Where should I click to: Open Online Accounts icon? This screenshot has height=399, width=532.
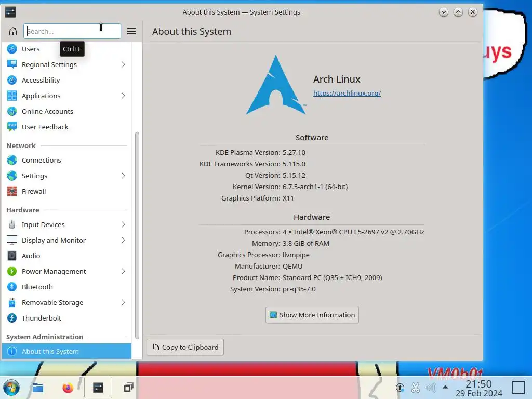[12, 111]
